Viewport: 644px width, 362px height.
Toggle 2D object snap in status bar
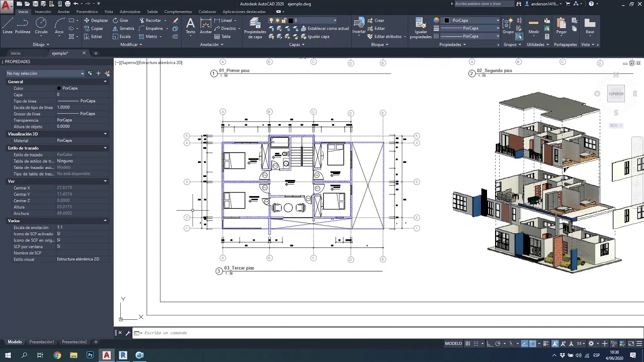click(532, 343)
